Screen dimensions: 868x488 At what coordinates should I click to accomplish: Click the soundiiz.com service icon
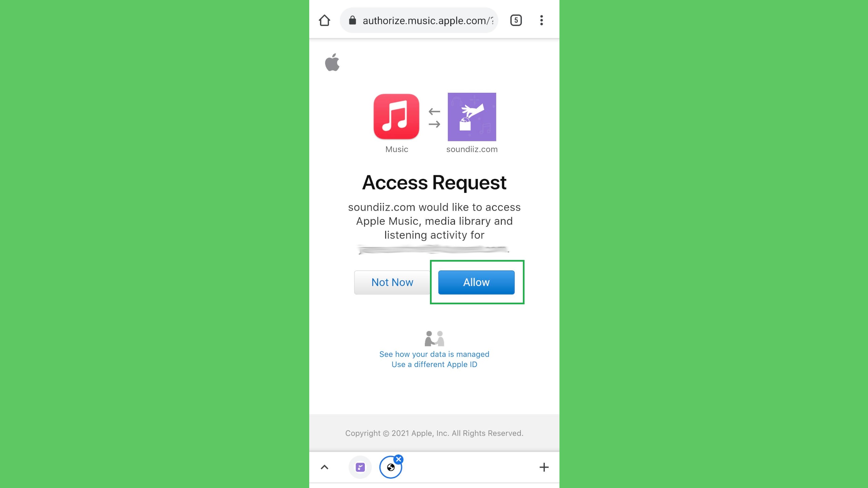[472, 117]
